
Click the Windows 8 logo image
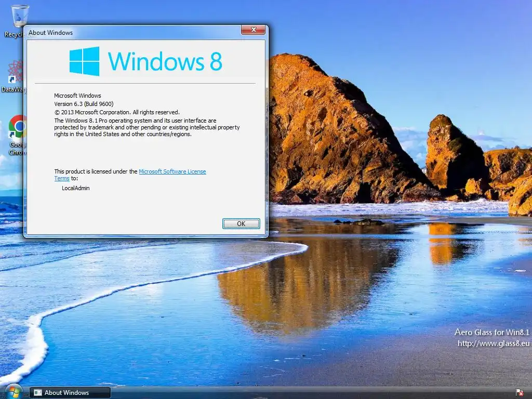tap(146, 61)
